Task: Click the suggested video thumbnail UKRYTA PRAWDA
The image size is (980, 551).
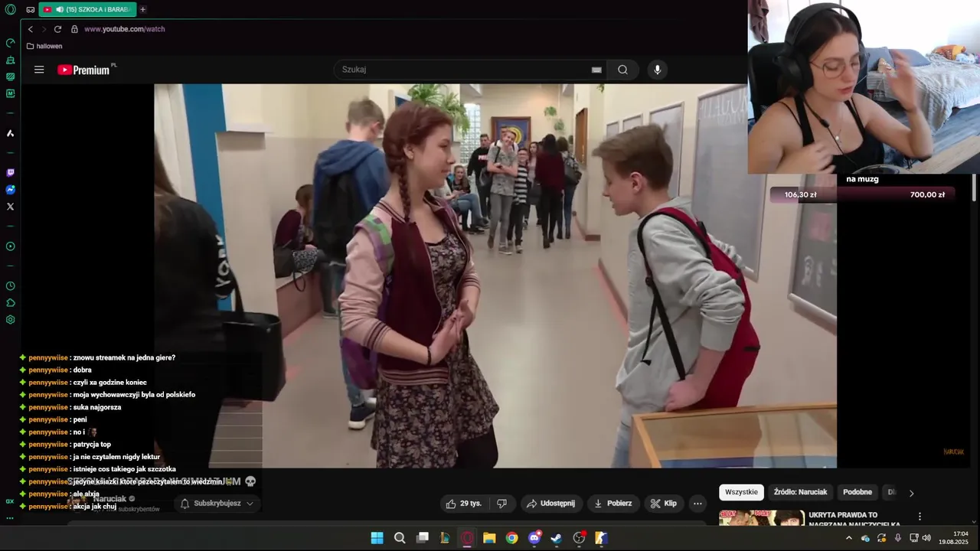Action: (x=762, y=518)
